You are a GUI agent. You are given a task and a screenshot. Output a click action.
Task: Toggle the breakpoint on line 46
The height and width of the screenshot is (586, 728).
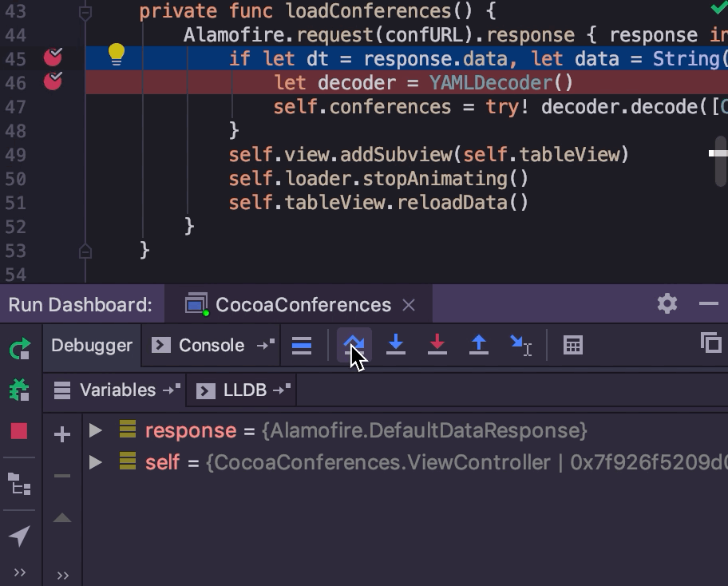pos(53,81)
